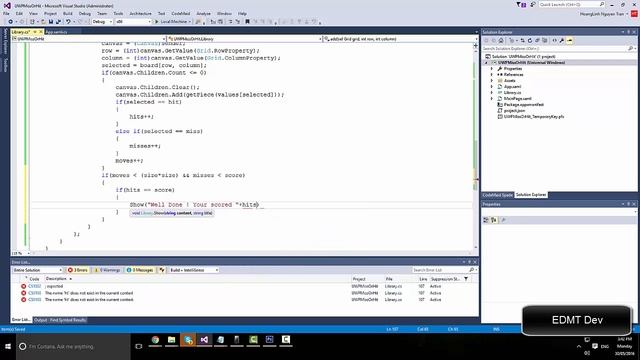640x360 pixels.
Task: Open the Architecture menu
Action: 140,13
